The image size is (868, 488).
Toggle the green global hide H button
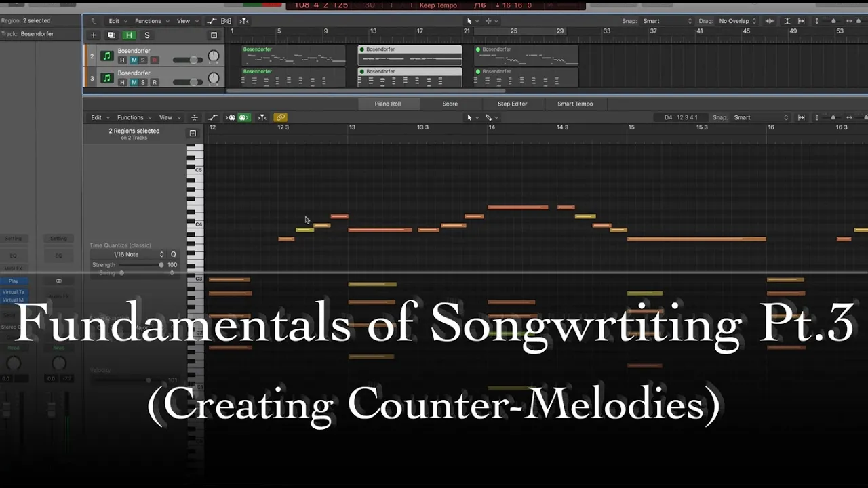(x=129, y=35)
